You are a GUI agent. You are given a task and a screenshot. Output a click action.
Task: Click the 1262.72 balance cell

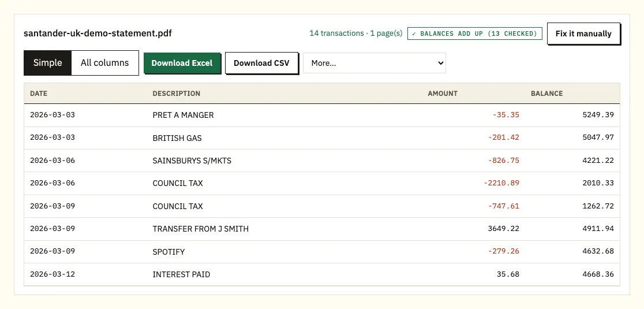pos(598,206)
